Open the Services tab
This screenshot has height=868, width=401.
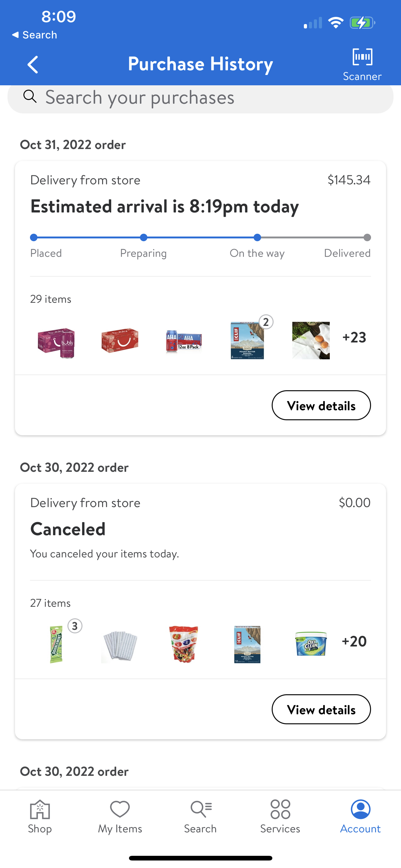[280, 816]
